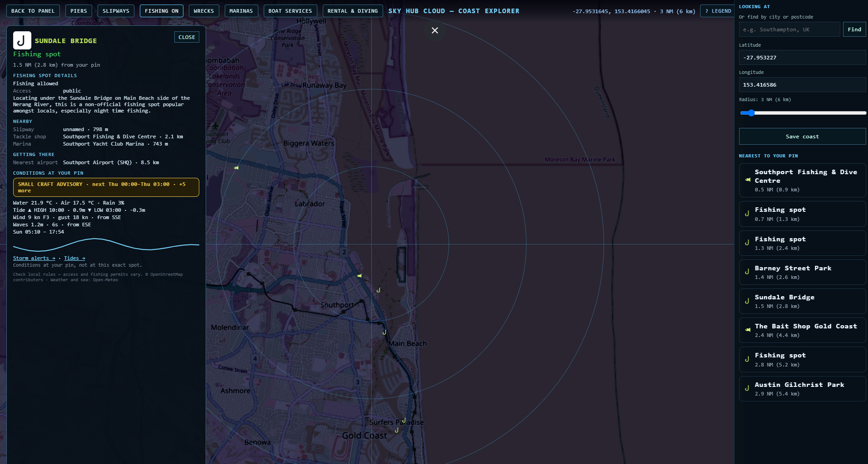Turn off the Fishing ON filter
Image resolution: width=868 pixels, height=464 pixels.
pos(162,11)
